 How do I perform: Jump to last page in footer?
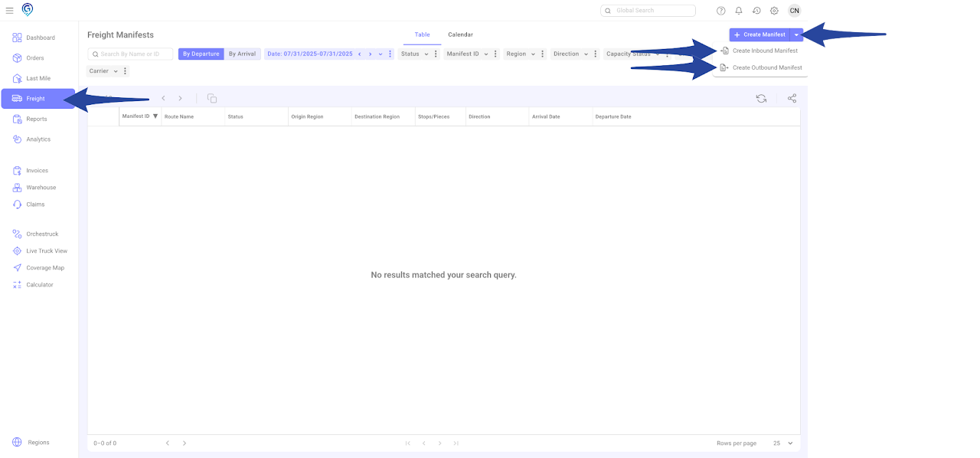tap(456, 443)
